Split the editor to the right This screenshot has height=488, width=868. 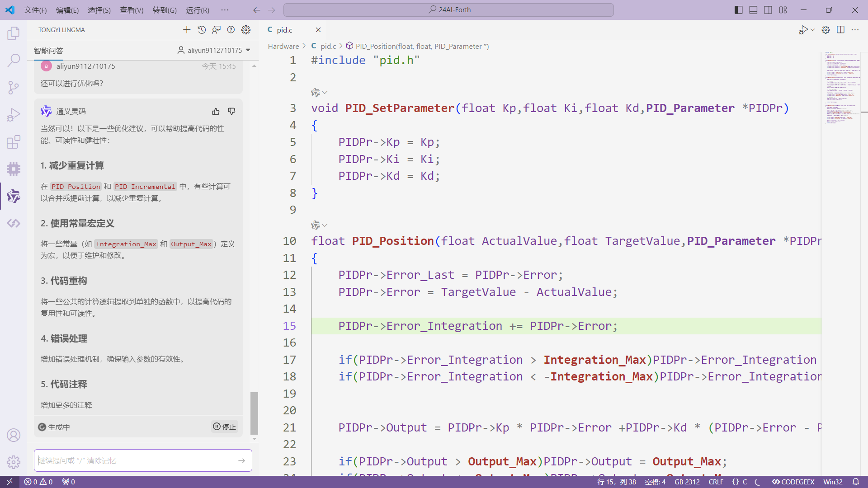pyautogui.click(x=840, y=30)
